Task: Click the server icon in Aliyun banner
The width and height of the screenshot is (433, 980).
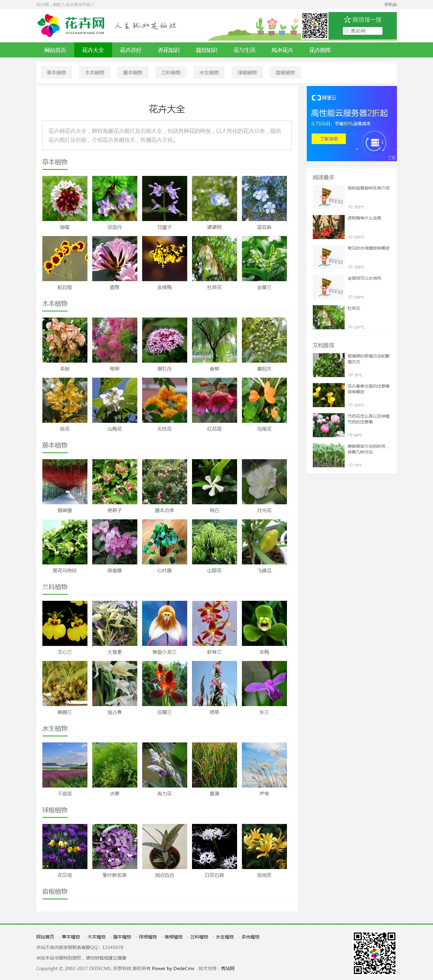Action: tap(375, 143)
